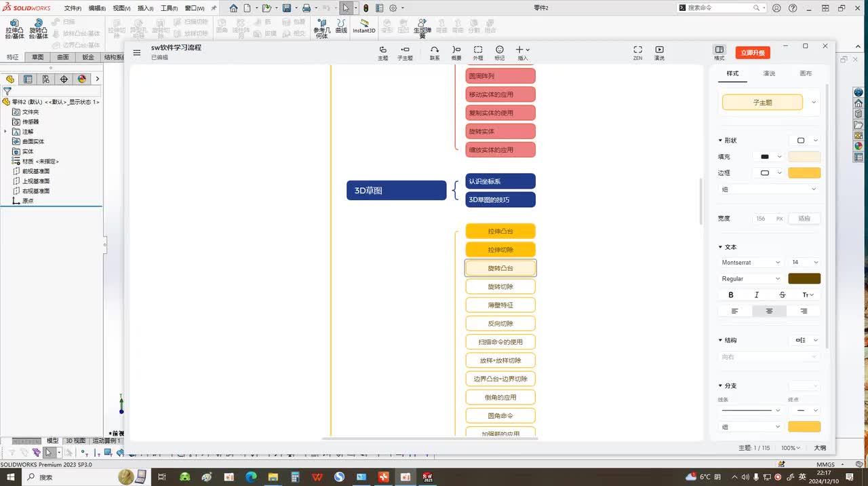Open the PropertyManager tab icon

28,79
